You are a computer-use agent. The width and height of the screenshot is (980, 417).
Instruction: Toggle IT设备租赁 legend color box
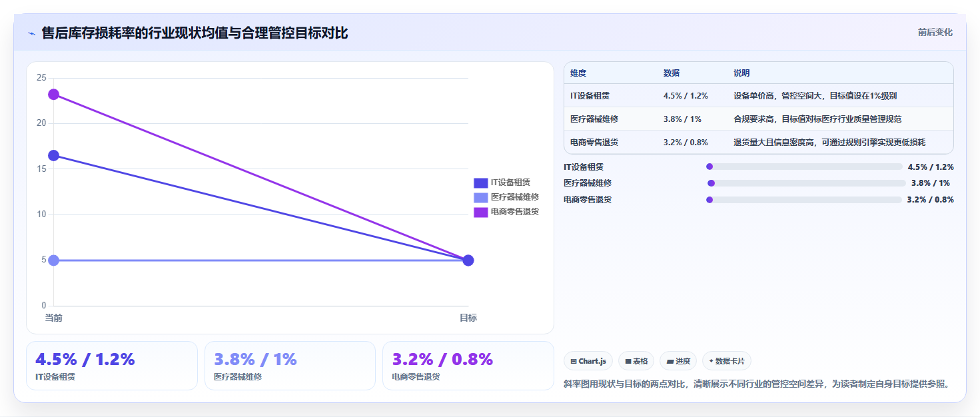481,183
